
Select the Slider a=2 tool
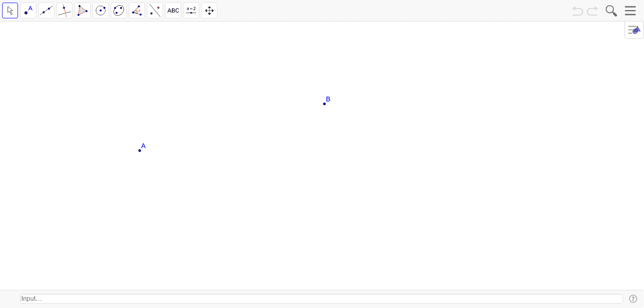(191, 10)
